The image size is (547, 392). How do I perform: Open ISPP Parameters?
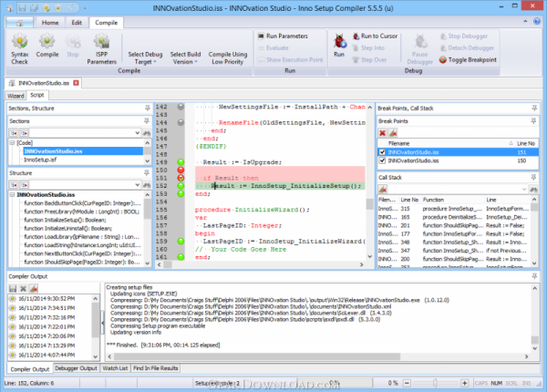coord(101,49)
